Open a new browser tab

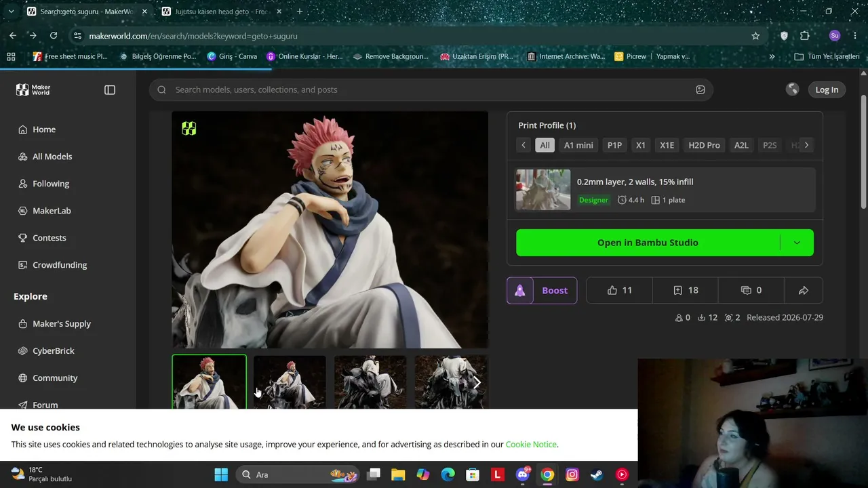click(300, 12)
